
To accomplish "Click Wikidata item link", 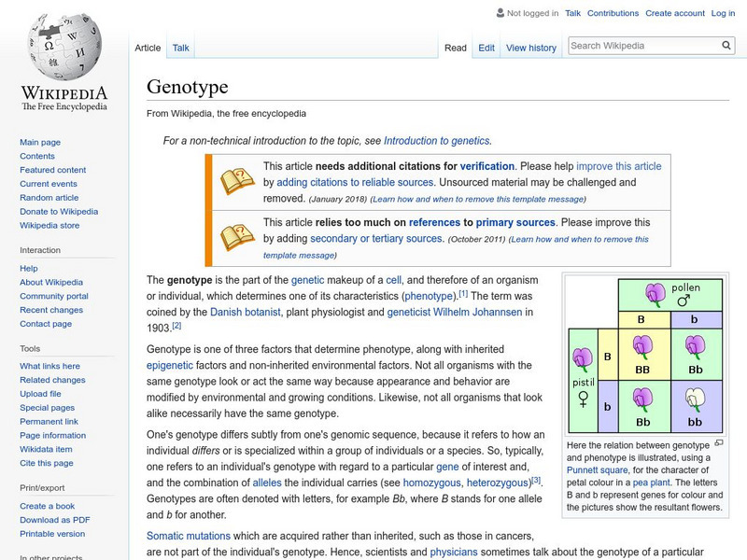I will [46, 449].
